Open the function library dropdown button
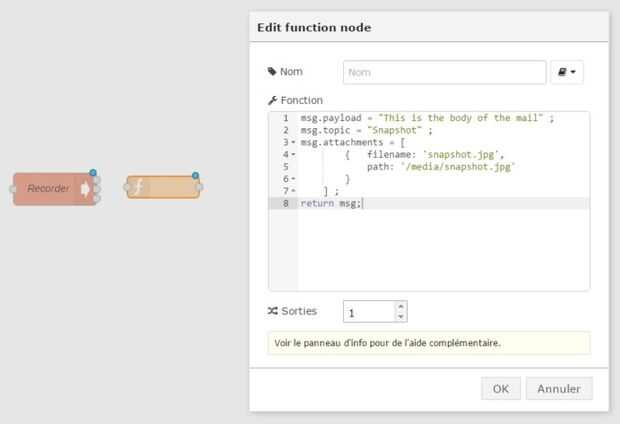 point(567,72)
